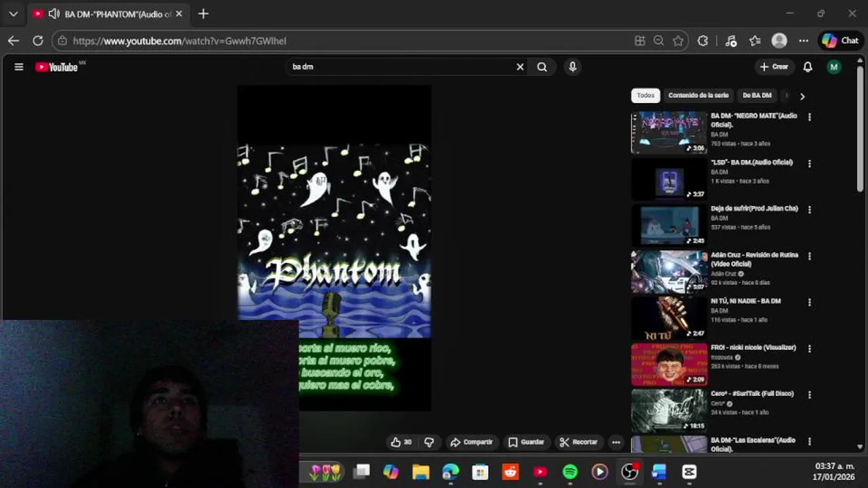Open the LSD video thumbnail
868x488 pixels.
[669, 179]
